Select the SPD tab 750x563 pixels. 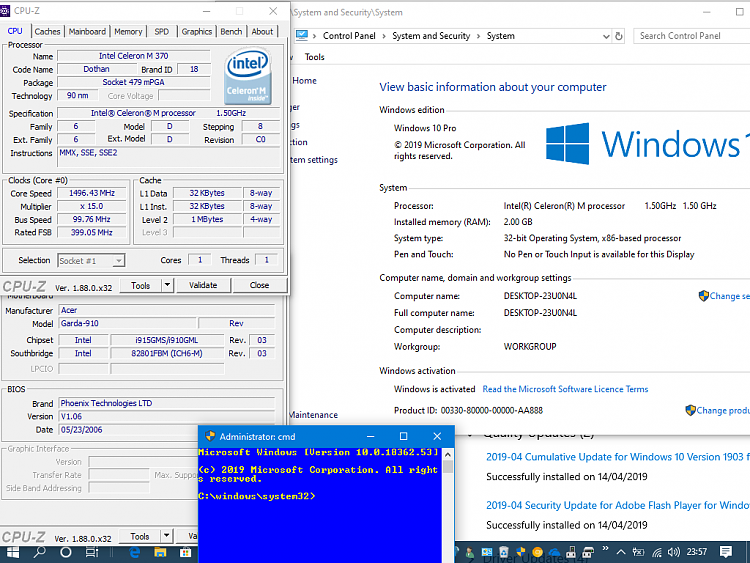point(162,32)
